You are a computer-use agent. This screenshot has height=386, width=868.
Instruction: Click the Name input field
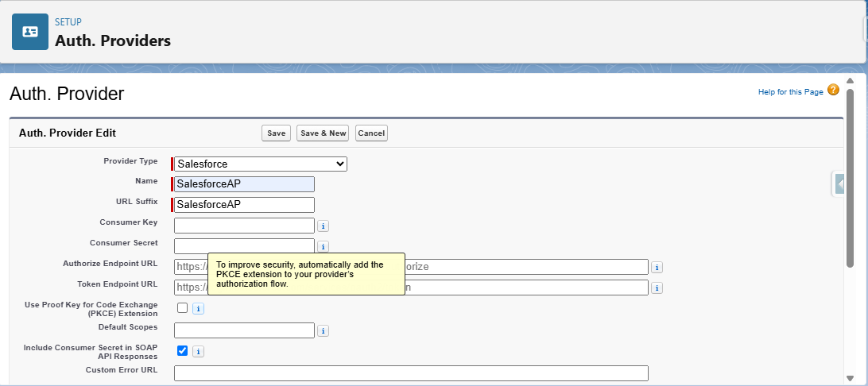[x=244, y=184]
